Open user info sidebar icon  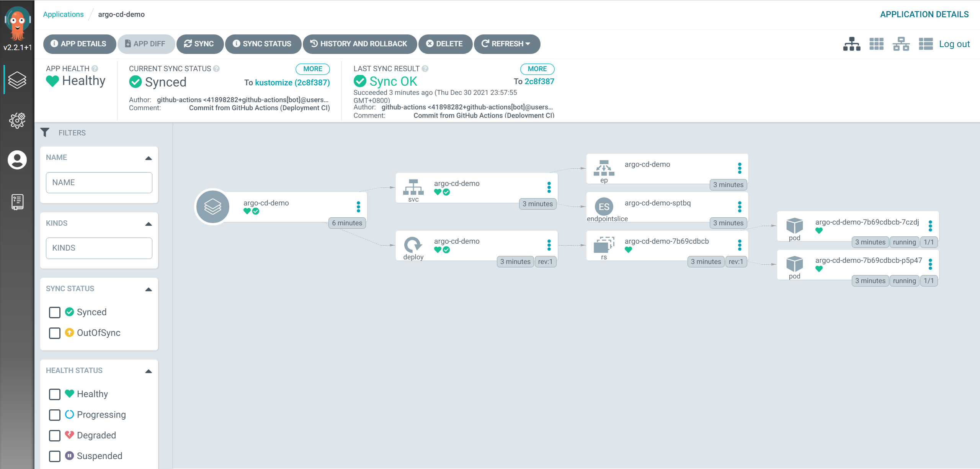coord(17,160)
